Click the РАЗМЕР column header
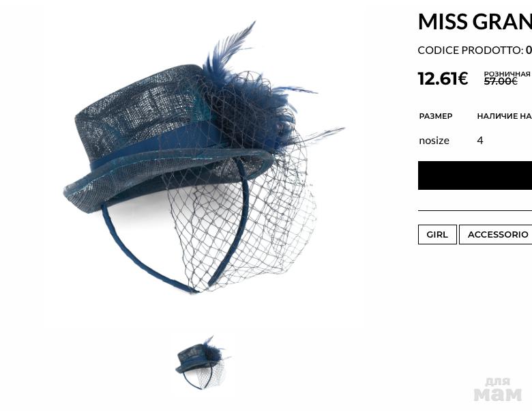 (436, 116)
